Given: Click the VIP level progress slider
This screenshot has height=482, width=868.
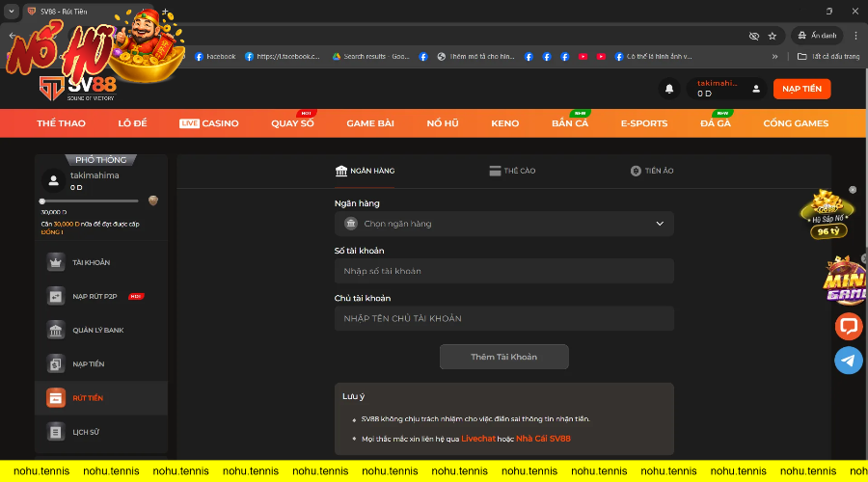Looking at the screenshot, I should click(x=96, y=201).
